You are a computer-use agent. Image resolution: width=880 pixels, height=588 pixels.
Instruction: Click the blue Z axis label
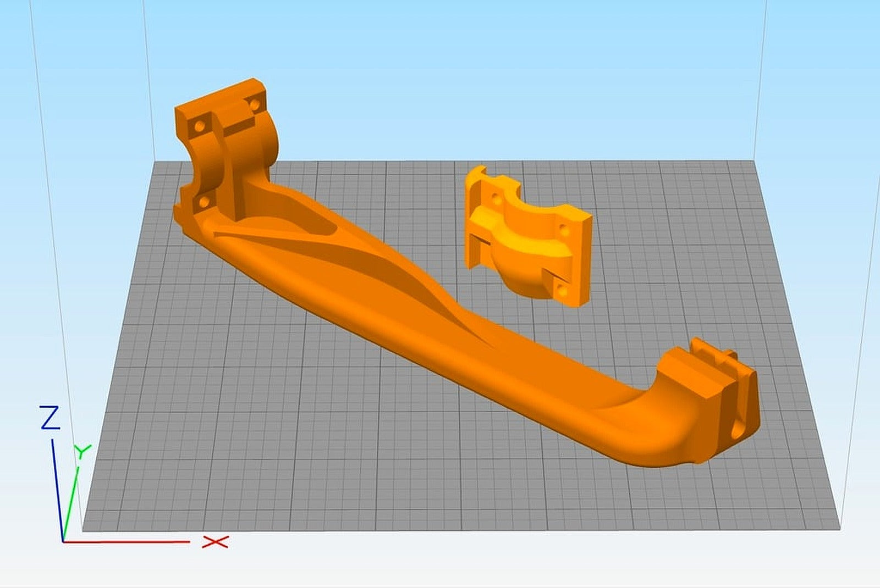[x=51, y=419]
